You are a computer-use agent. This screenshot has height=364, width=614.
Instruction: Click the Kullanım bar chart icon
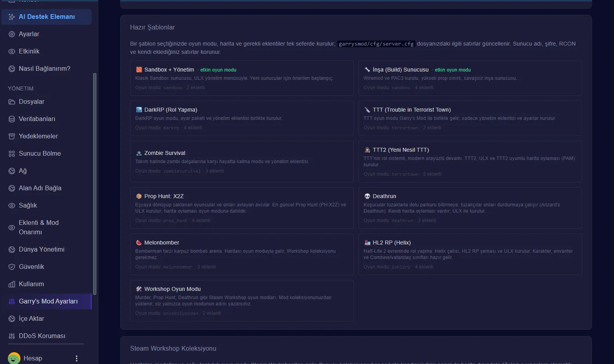coord(12,284)
